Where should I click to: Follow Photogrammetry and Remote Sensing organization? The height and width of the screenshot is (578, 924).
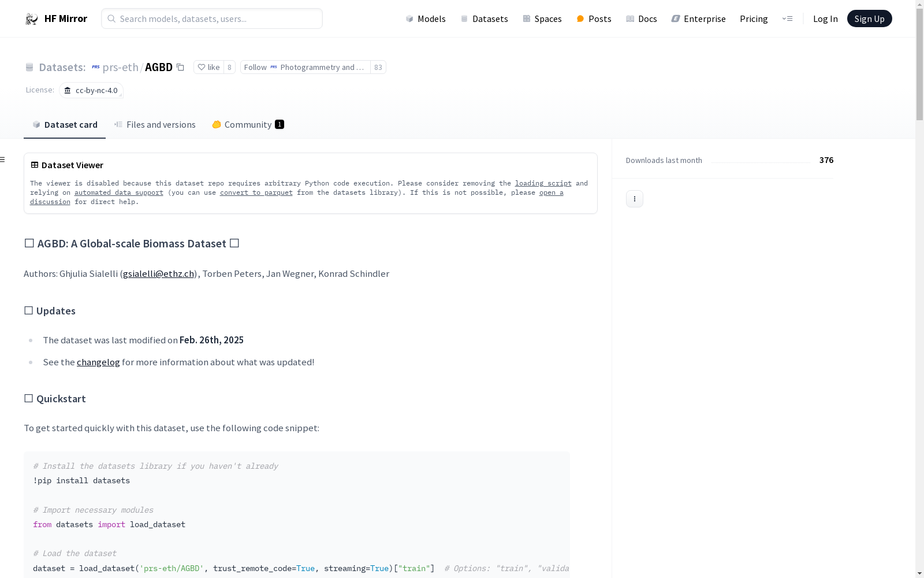[x=305, y=67]
